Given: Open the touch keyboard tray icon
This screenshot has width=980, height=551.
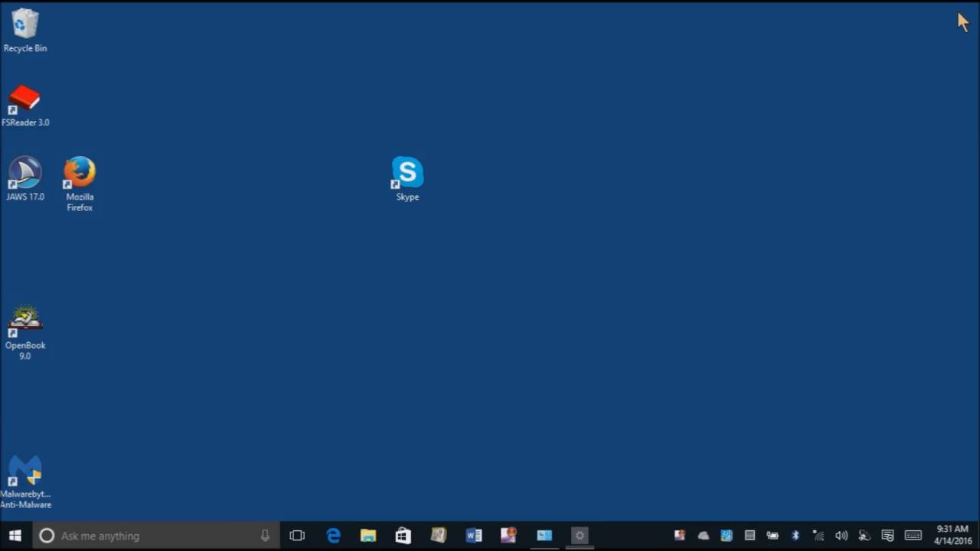Looking at the screenshot, I should [913, 536].
